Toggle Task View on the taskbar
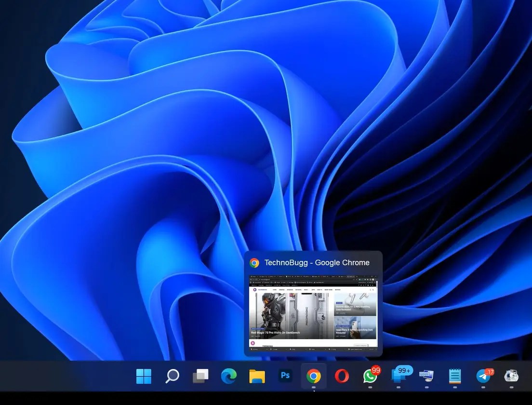Screen dimensions: 532x405 pyautogui.click(x=200, y=375)
